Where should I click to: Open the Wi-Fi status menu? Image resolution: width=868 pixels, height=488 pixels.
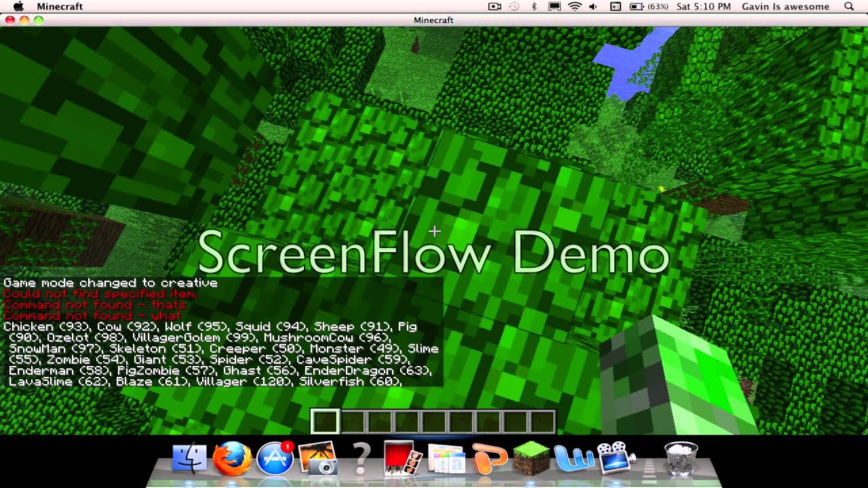575,6
